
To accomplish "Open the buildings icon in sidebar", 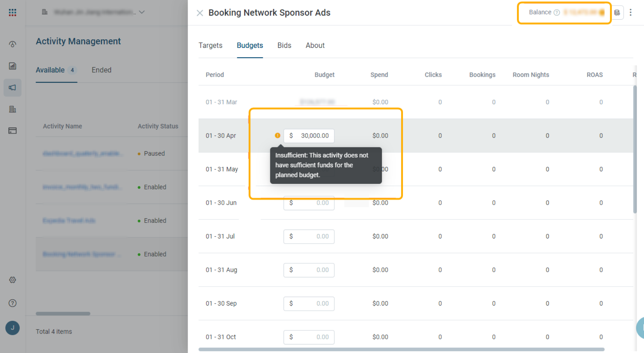I will (13, 109).
